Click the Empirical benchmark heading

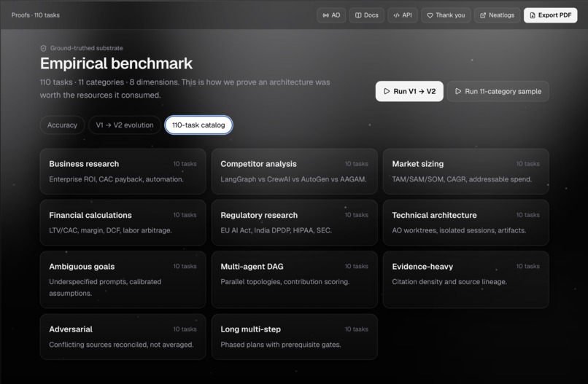[116, 63]
